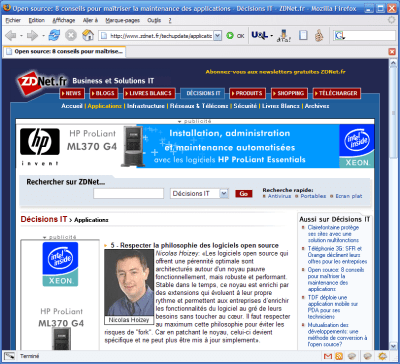Open the Forward history dropdown arrow

click(43, 35)
